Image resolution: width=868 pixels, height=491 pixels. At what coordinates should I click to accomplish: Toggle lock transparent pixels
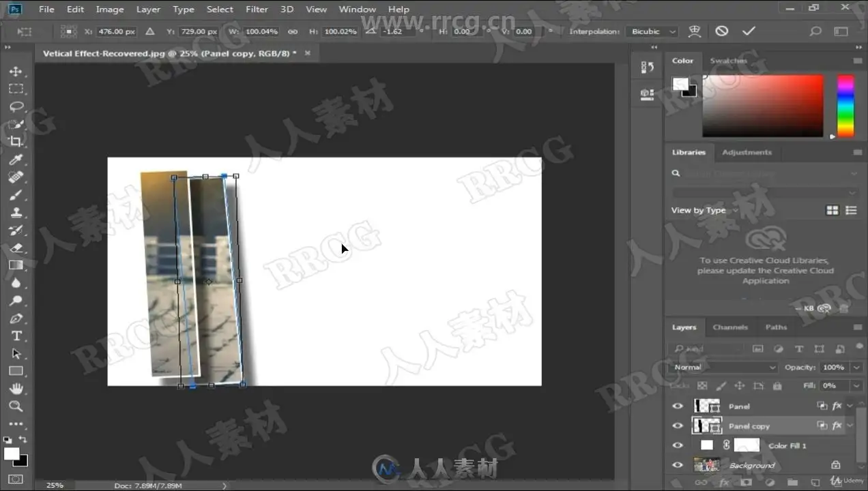pyautogui.click(x=702, y=386)
